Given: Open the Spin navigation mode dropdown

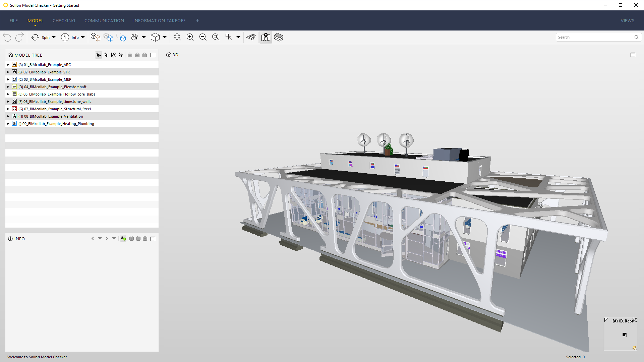Looking at the screenshot, I should coord(54,37).
